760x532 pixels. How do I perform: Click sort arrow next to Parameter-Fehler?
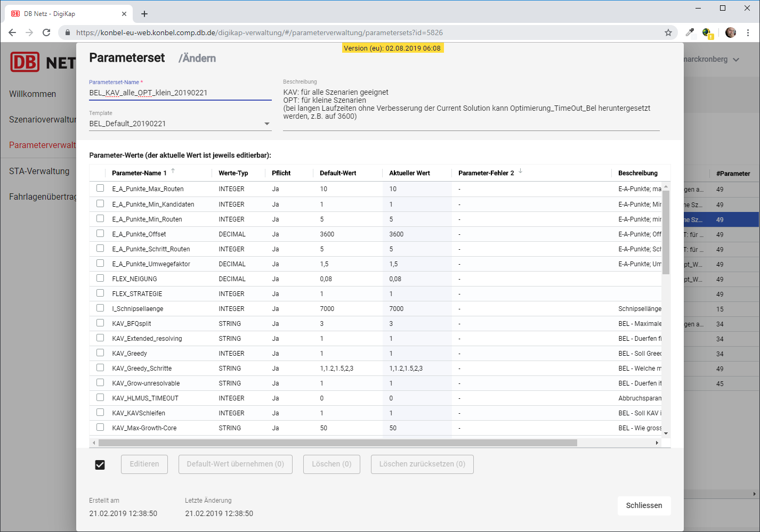point(521,171)
